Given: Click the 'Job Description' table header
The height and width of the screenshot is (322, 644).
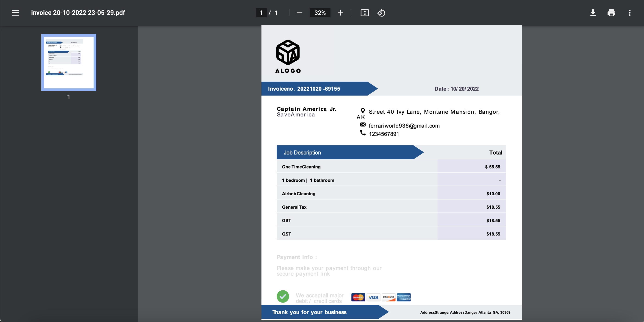Looking at the screenshot, I should coord(302,153).
